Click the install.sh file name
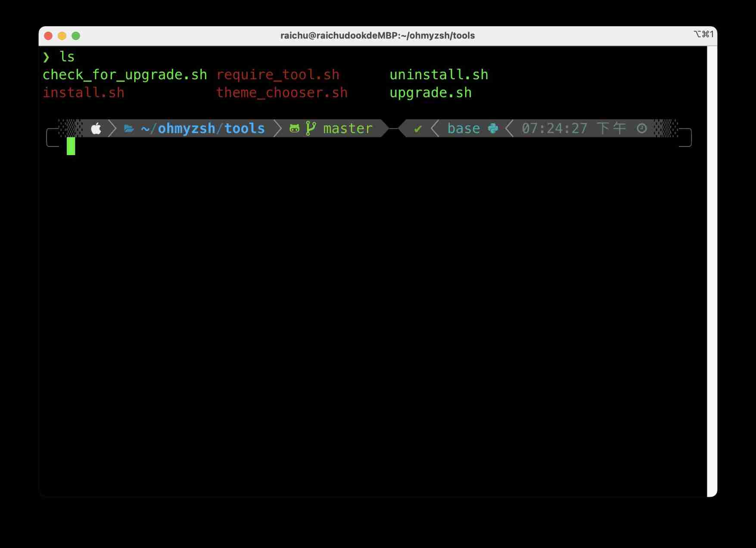This screenshot has width=756, height=548. click(84, 93)
